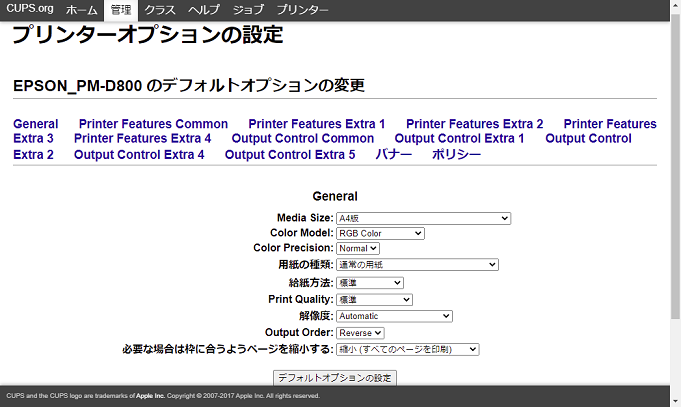Switch to the ジョブ tab

tap(248, 10)
